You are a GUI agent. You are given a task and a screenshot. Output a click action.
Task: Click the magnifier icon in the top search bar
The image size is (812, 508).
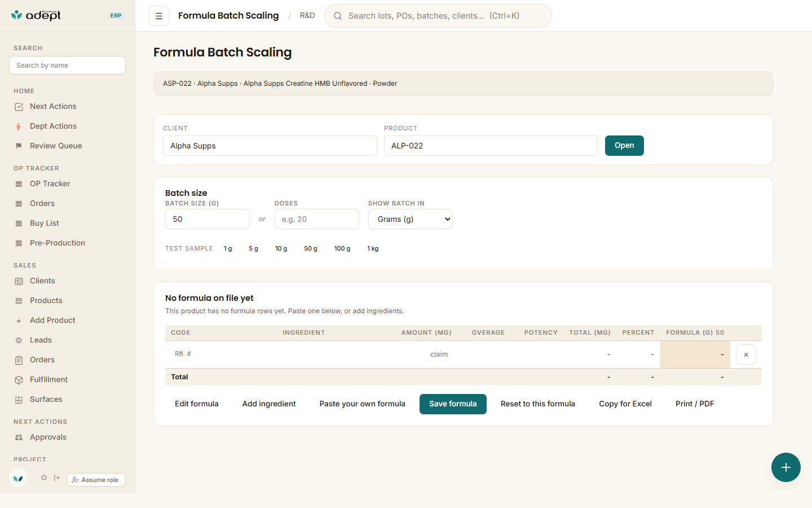point(338,16)
